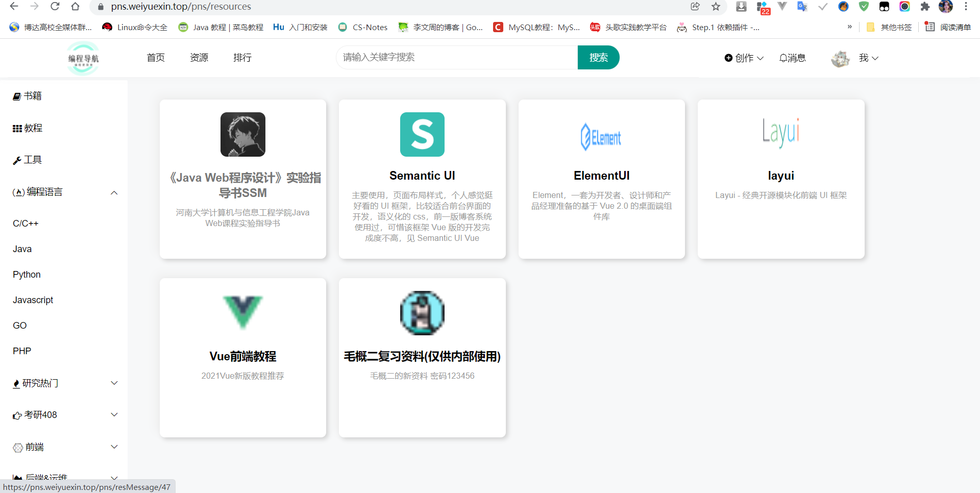Open the 我 user dropdown
This screenshot has height=493, width=980.
click(868, 58)
